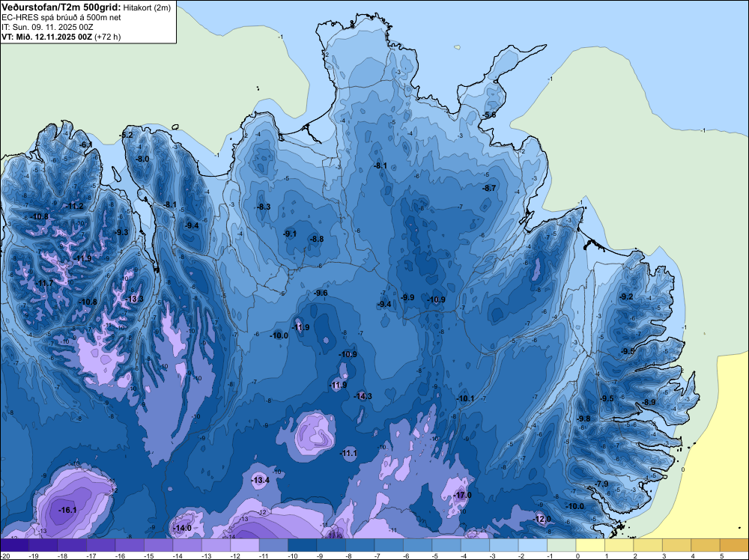This screenshot has width=749, height=560.
Task: Select the -8.0 temperature reading
Action: pyautogui.click(x=142, y=159)
